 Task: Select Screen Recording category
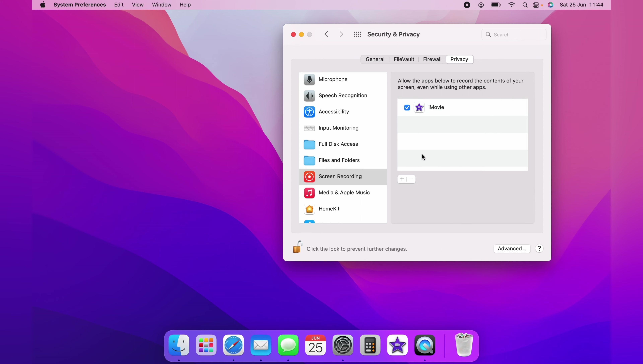click(343, 176)
